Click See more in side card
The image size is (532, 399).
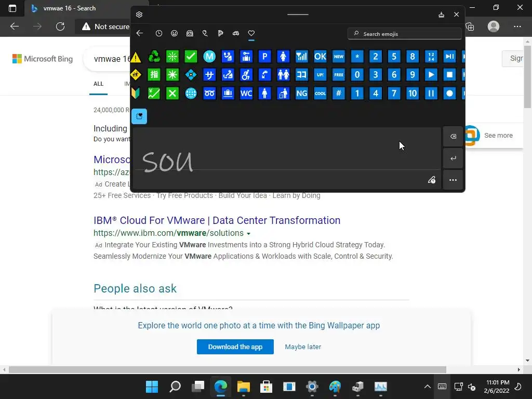coord(498,136)
